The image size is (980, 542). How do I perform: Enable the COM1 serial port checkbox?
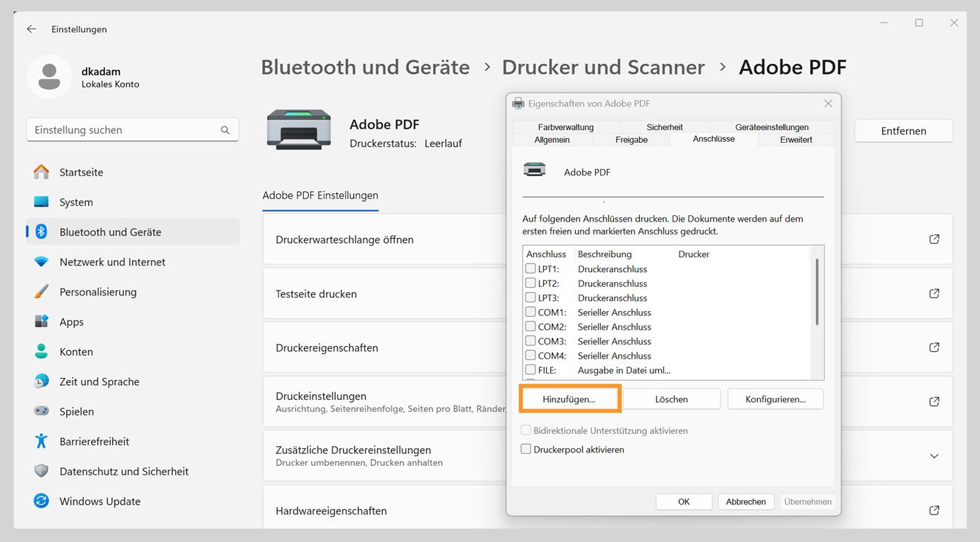[x=529, y=312]
